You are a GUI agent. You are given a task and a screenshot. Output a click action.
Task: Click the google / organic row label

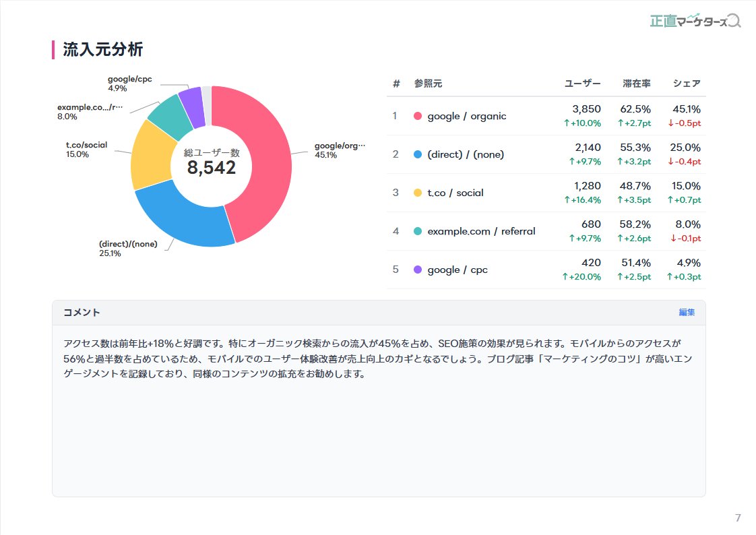pos(467,116)
